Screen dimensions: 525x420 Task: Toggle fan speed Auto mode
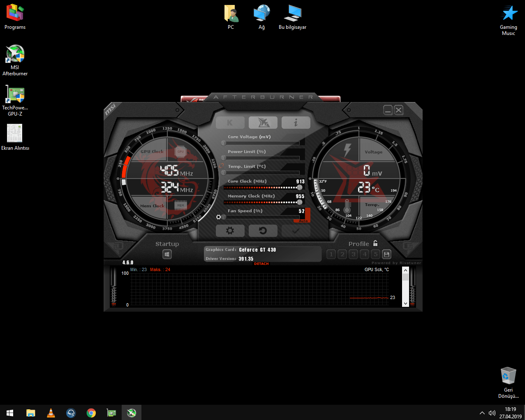(303, 221)
